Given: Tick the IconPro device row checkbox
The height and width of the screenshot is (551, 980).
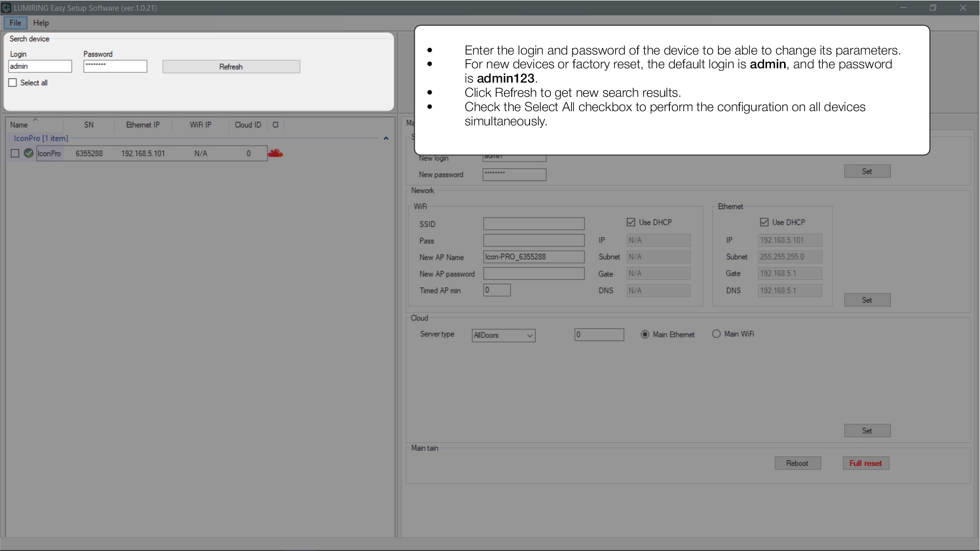Looking at the screenshot, I should point(15,153).
